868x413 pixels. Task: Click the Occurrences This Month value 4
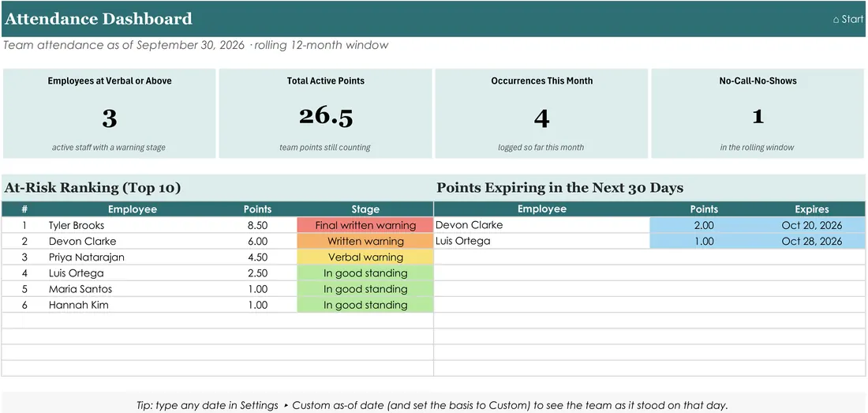(541, 118)
